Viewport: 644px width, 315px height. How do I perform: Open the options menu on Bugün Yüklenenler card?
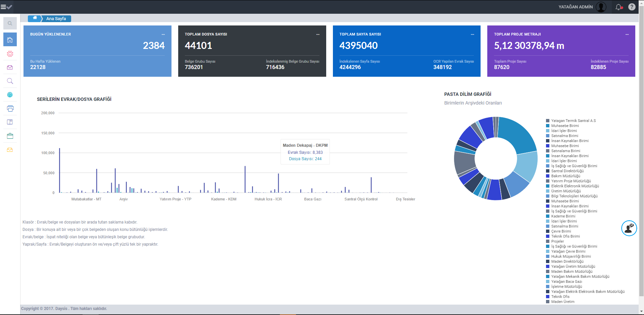tap(163, 35)
